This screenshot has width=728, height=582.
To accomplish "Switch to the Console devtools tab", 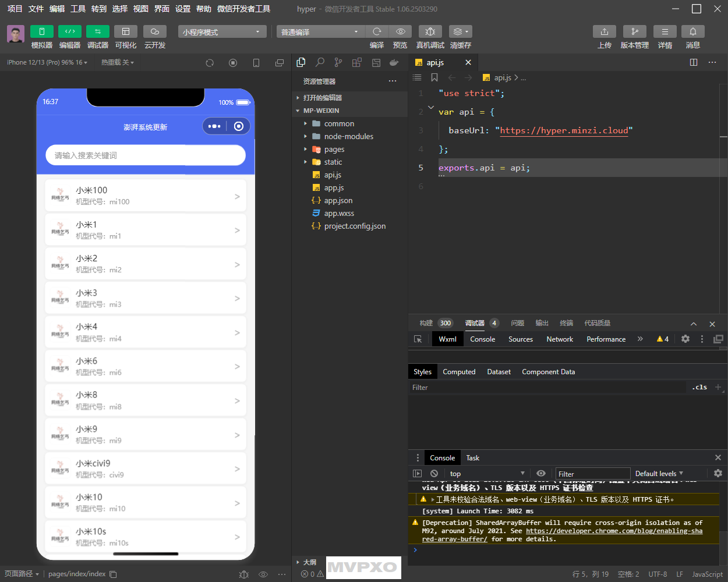I will coord(483,339).
